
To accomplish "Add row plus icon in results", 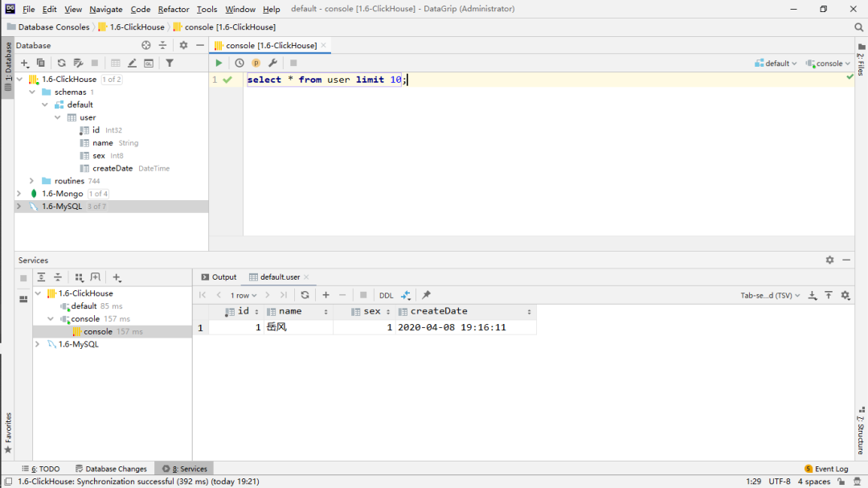I will coord(325,295).
